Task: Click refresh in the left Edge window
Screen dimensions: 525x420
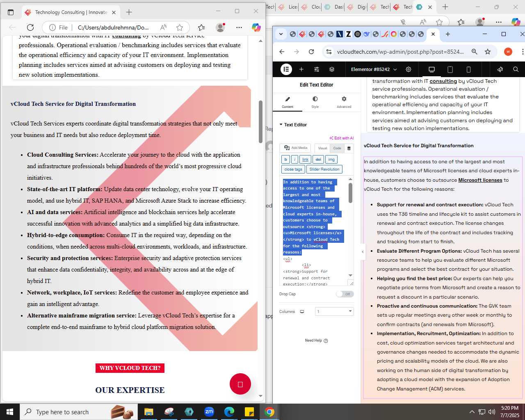Action: (30, 27)
